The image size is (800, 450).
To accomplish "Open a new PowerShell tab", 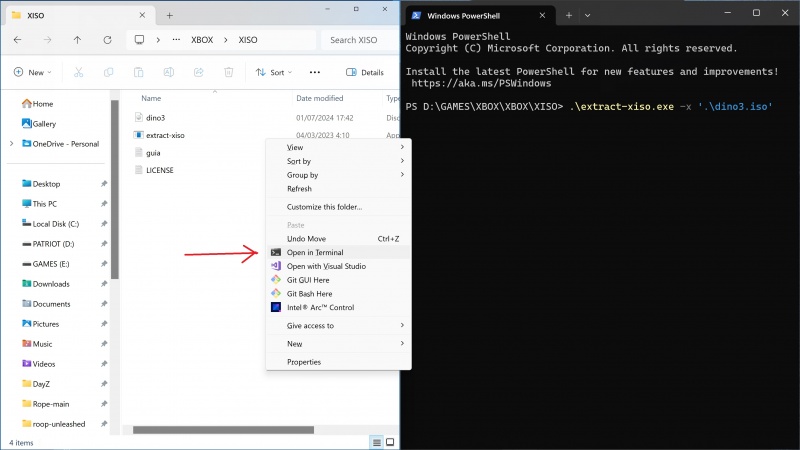I will (x=568, y=15).
